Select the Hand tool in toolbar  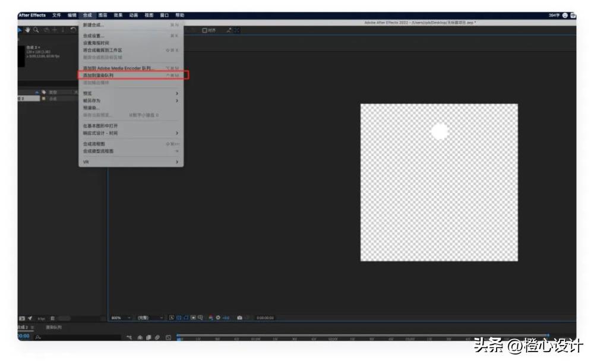28,30
